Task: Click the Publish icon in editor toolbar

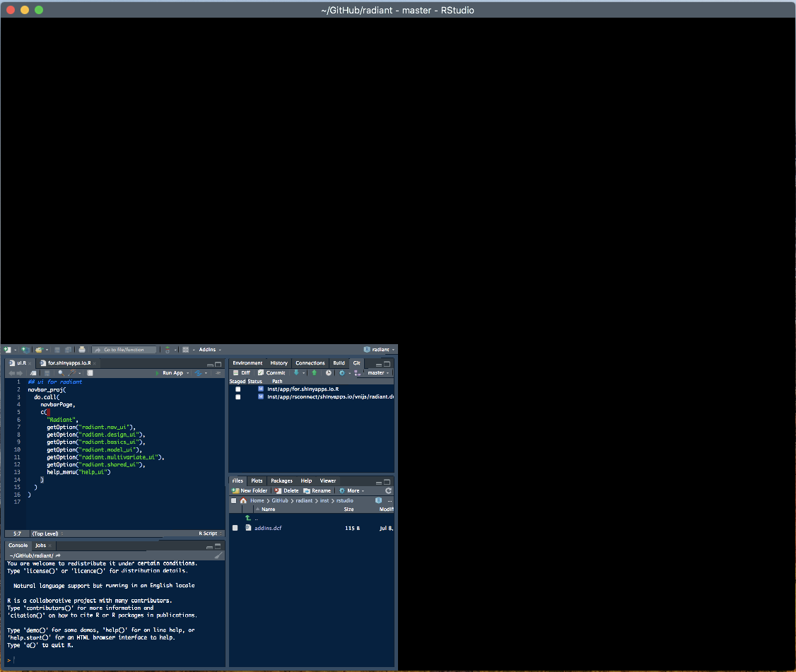Action: click(x=198, y=373)
